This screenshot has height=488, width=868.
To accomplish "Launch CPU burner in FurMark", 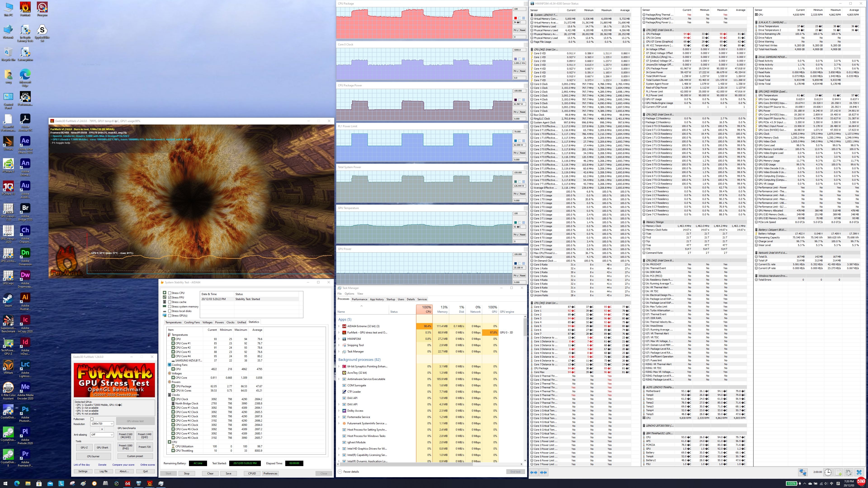I will point(93,456).
